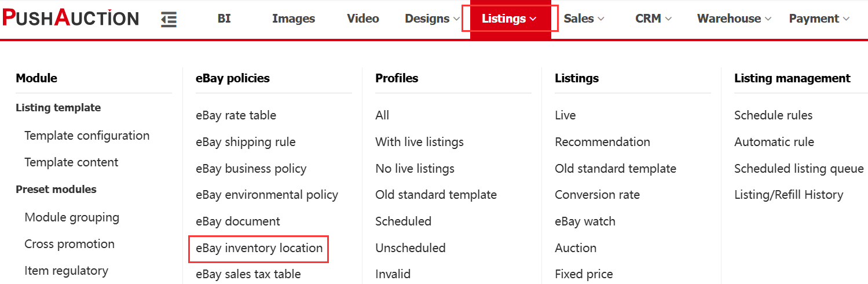Viewport: 868px width, 284px height.
Task: Open the CRM dropdown menu
Action: pyautogui.click(x=653, y=19)
